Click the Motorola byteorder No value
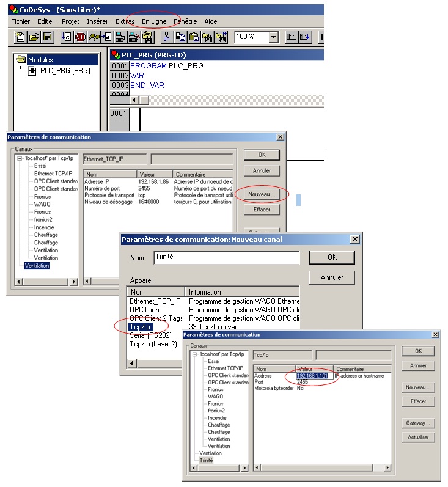The height and width of the screenshot is (487, 448). point(300,388)
